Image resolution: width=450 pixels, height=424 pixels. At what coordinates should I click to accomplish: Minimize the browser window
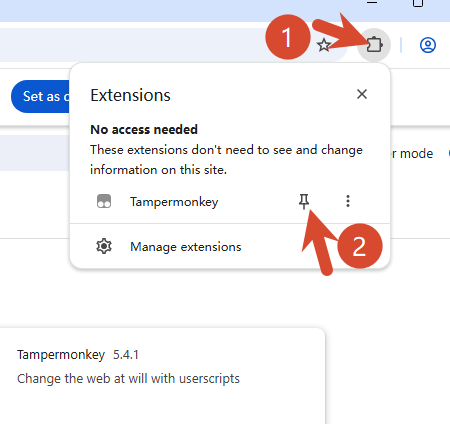click(x=372, y=3)
